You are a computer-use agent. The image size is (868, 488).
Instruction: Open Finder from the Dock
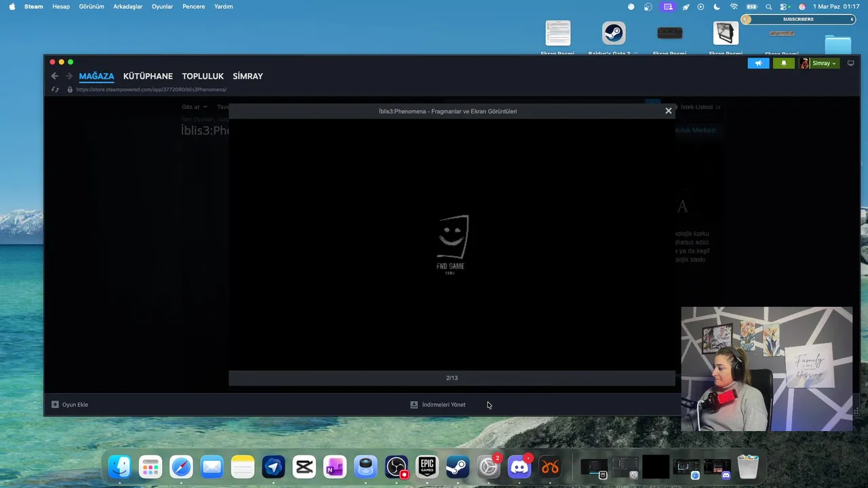click(120, 467)
